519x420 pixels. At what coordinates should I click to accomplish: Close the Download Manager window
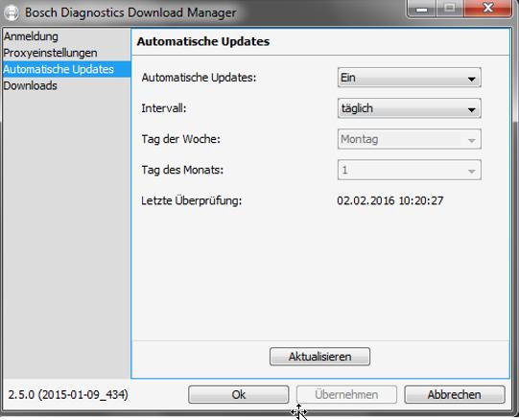coord(488,9)
